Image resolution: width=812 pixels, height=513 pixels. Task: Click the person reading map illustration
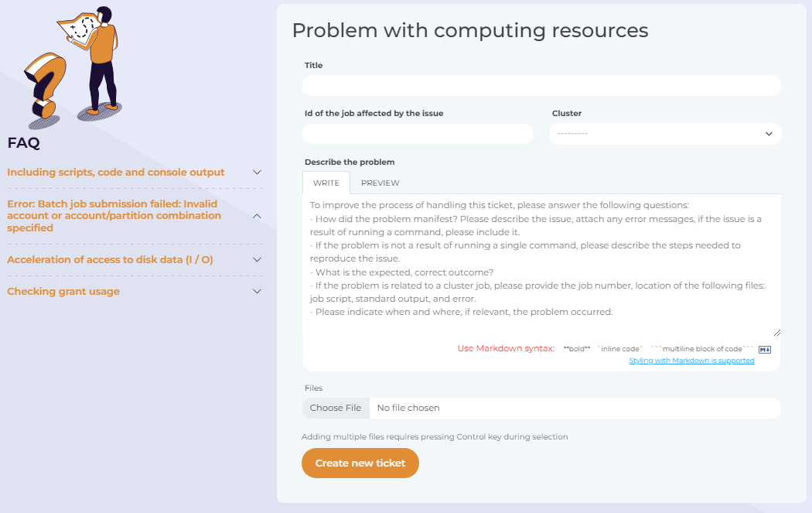coord(94,61)
